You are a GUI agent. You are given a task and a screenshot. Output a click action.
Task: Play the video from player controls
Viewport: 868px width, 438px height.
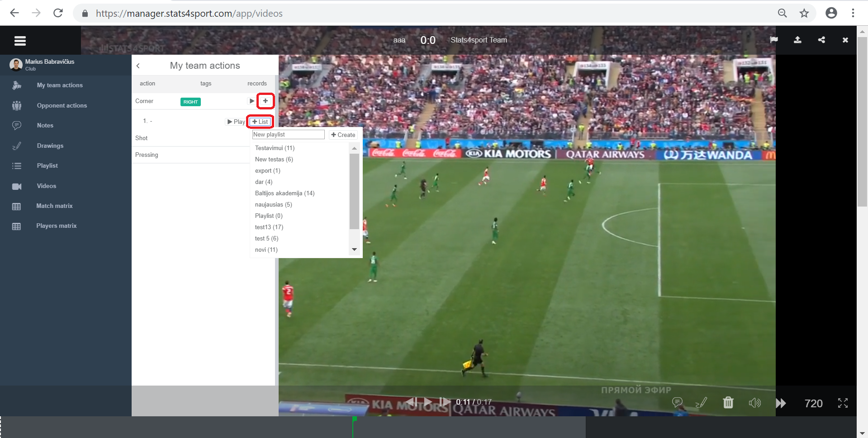[x=428, y=401]
